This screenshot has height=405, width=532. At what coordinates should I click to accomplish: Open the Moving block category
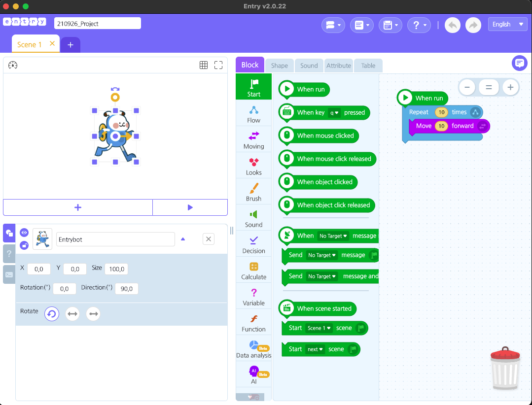pos(253,139)
